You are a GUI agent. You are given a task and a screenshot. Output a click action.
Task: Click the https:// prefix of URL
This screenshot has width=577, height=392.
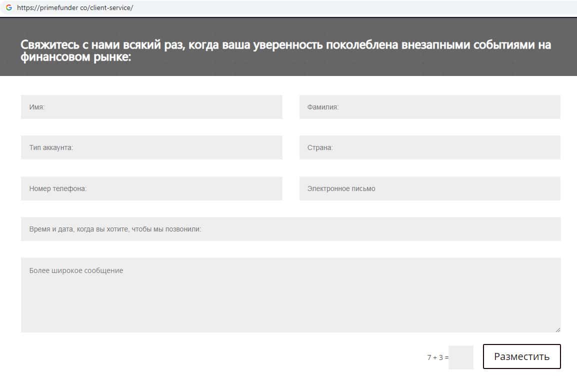[25, 8]
